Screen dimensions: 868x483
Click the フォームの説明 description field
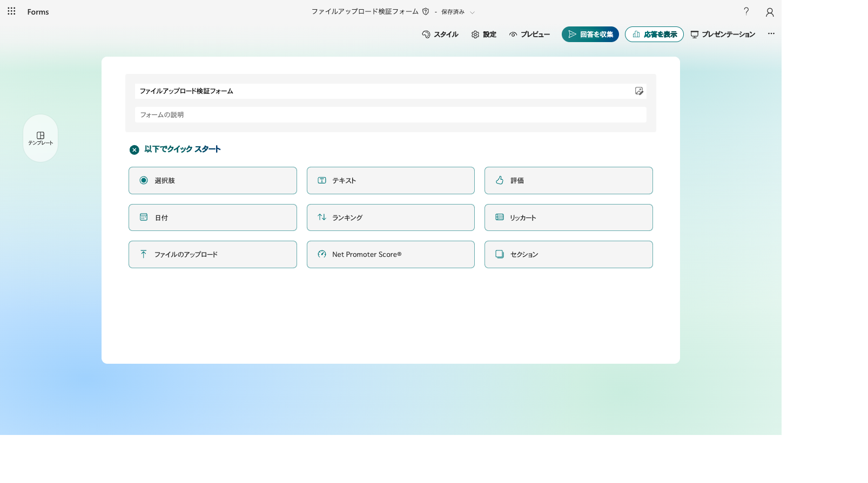[391, 115]
